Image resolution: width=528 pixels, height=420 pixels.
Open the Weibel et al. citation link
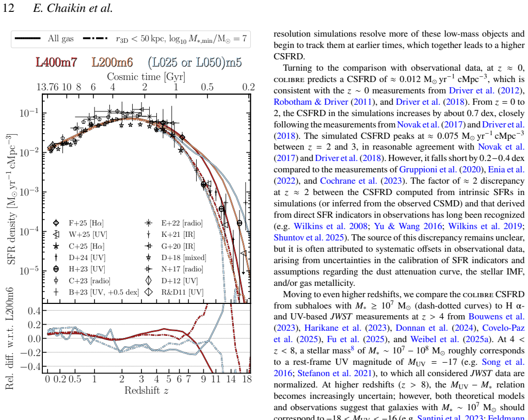click(x=436, y=339)
